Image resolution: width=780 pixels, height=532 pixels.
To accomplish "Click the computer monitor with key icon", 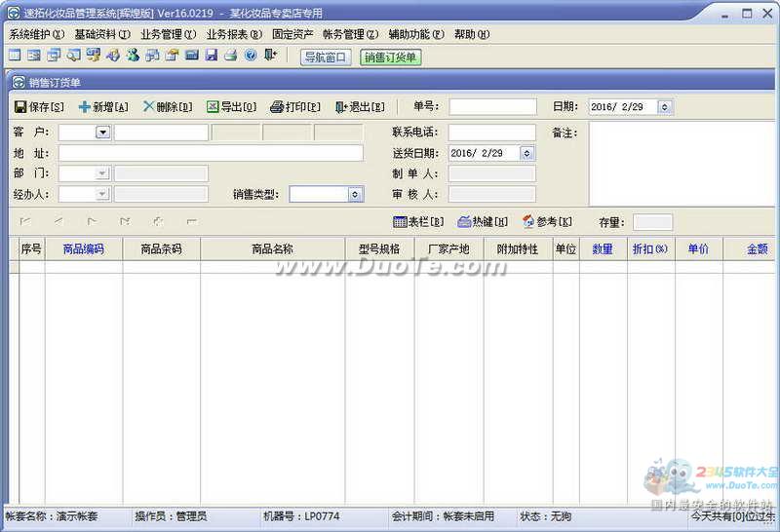I will (x=93, y=56).
